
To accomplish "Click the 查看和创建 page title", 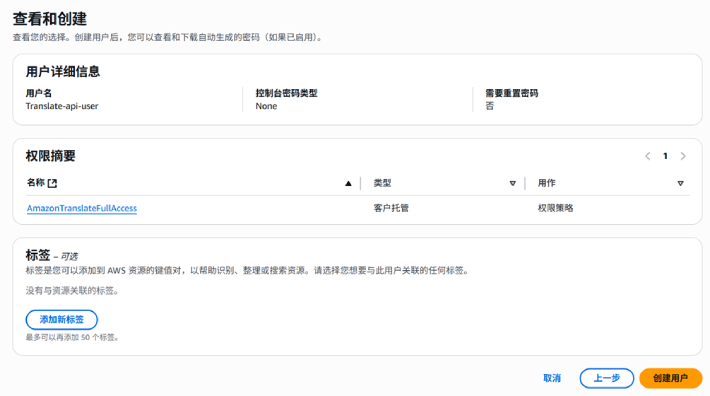I will 50,19.
